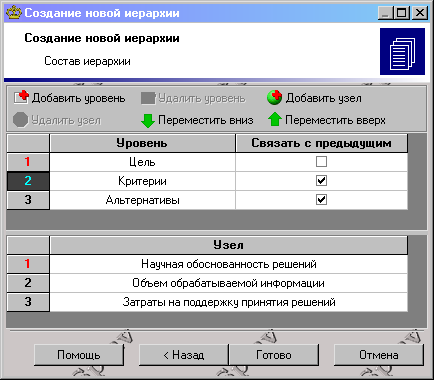This screenshot has height=380, width=434.
Task: Select node Объем обрабатываемой информации
Action: click(x=229, y=283)
